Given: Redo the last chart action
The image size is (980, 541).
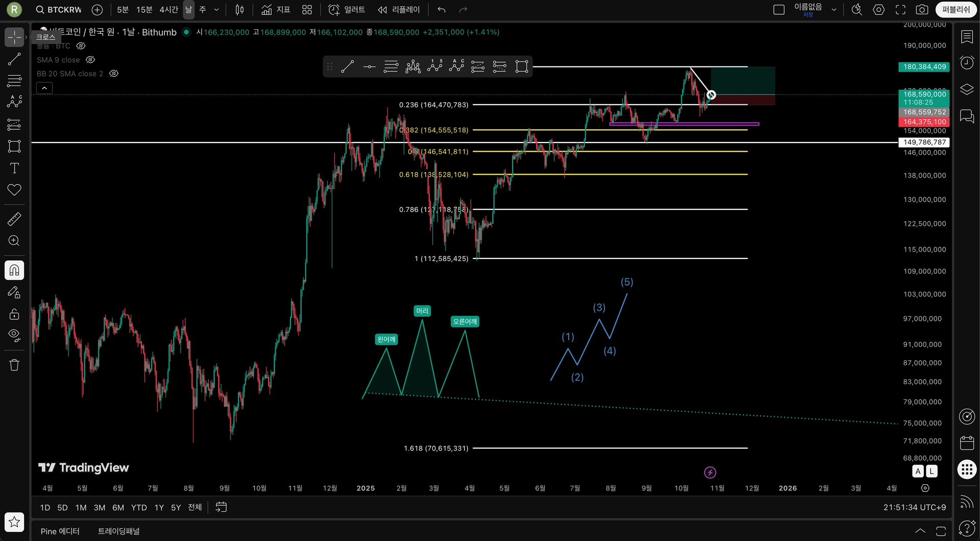Looking at the screenshot, I should [463, 10].
